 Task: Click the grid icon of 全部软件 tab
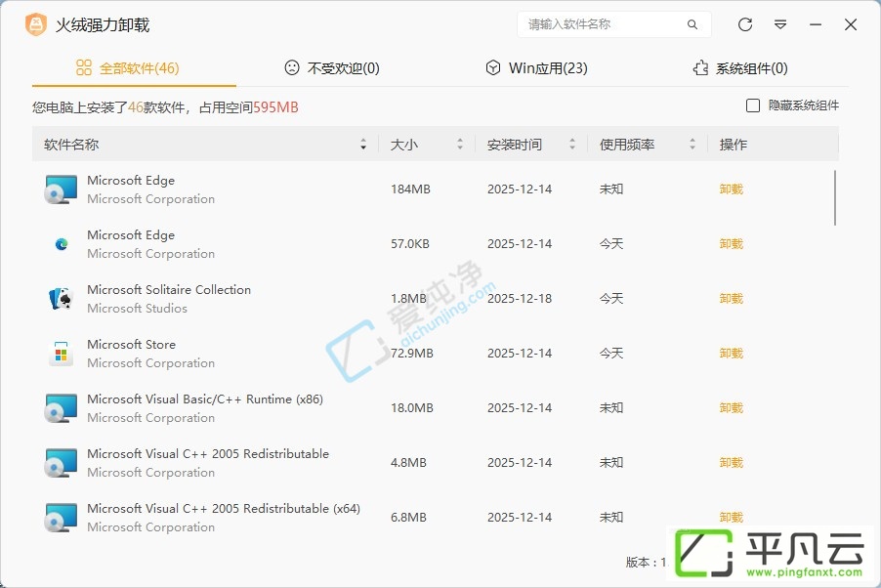84,68
